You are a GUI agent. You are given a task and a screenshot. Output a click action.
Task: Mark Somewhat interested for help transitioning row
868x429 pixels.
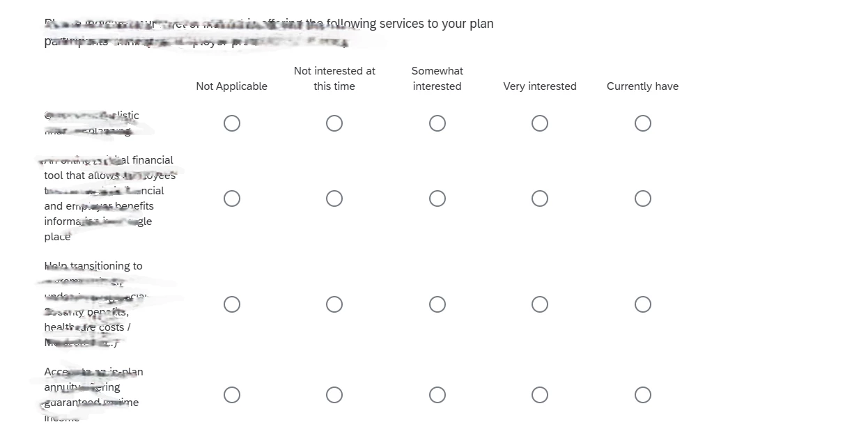point(437,304)
